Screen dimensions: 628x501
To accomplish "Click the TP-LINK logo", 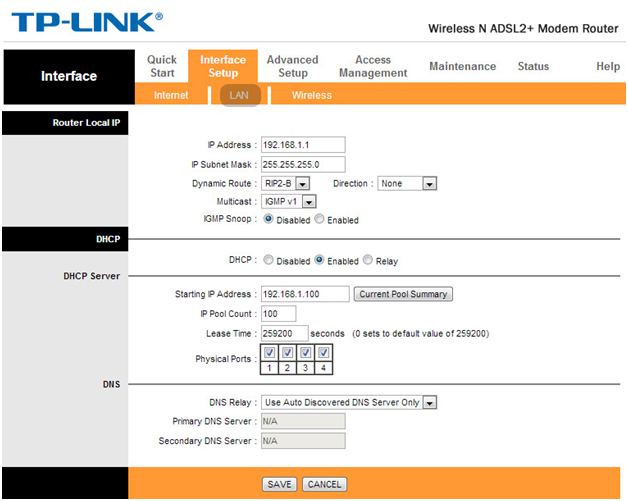I will [x=87, y=22].
